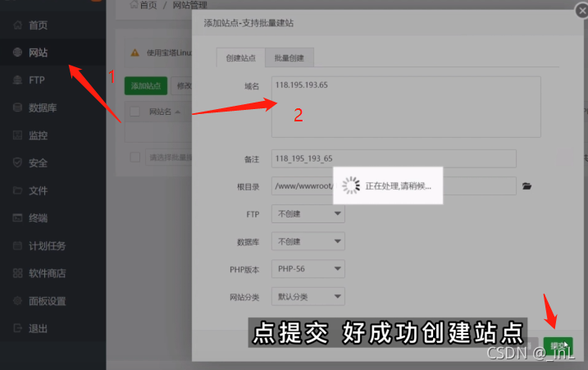Click the breadcrumb home icon

coord(134,4)
